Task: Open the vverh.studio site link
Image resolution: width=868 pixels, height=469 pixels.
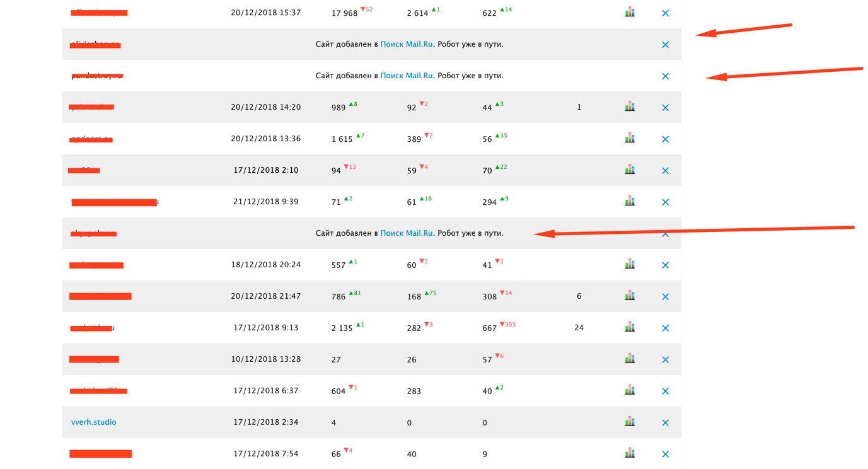Action: tap(93, 422)
